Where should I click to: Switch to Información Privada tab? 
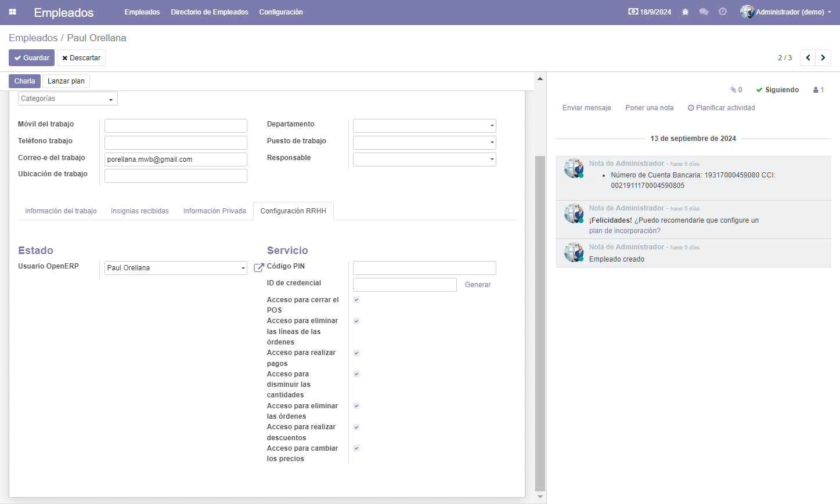coord(215,211)
